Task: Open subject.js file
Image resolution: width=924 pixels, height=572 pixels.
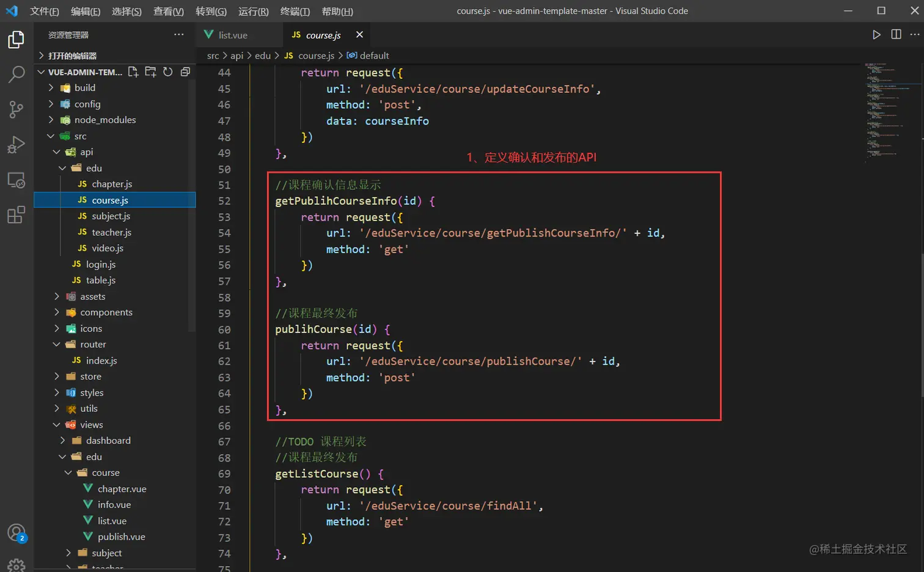Action: pos(115,216)
